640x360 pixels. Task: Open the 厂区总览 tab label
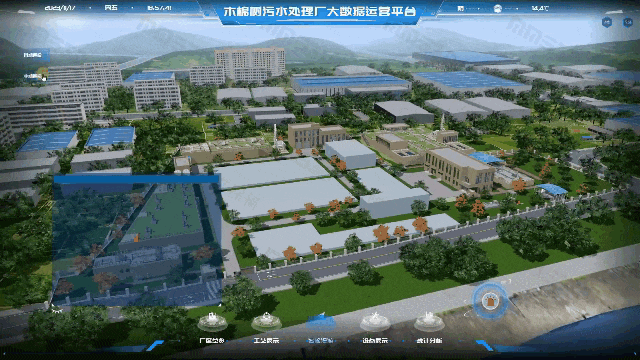(212, 340)
